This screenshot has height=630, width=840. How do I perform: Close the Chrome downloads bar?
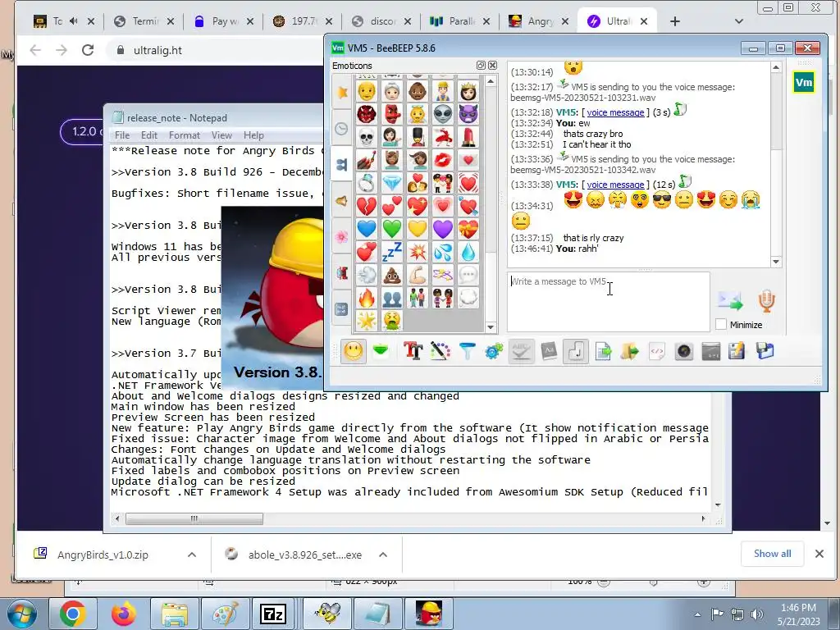point(819,554)
